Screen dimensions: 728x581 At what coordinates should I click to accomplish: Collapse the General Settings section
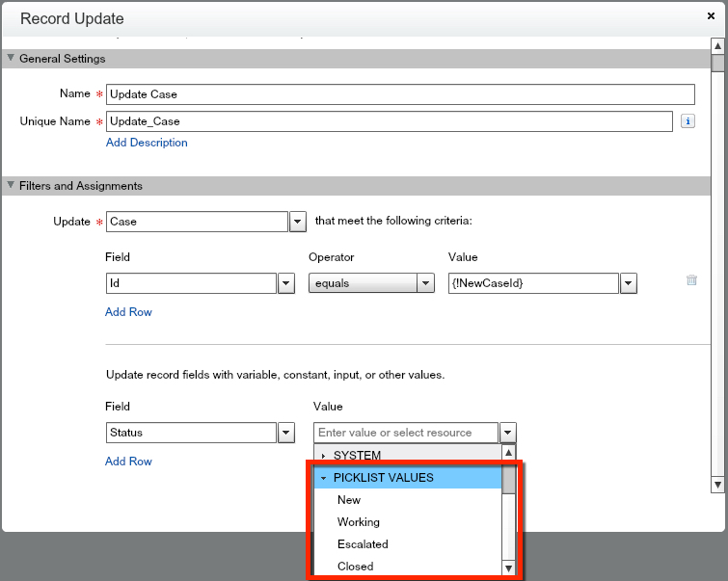(12, 59)
